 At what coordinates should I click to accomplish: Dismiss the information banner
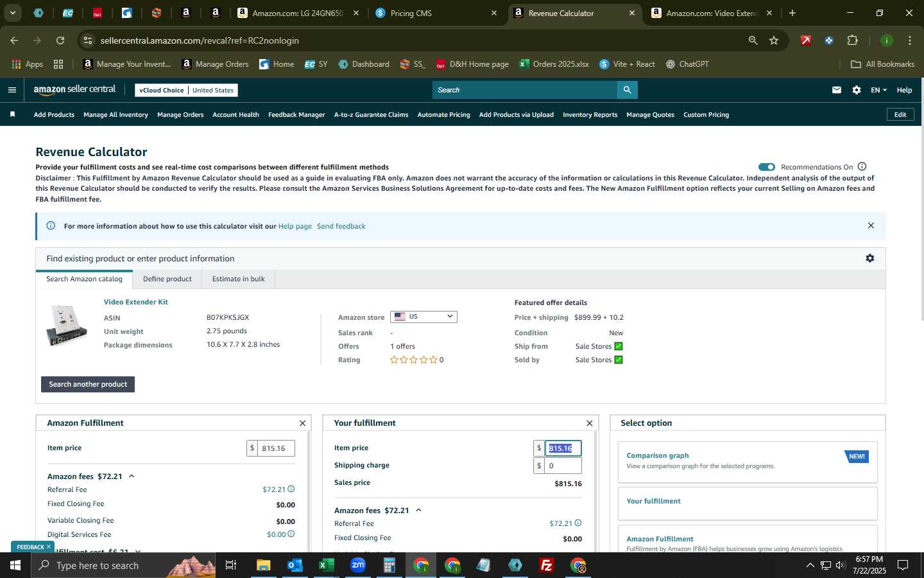pyautogui.click(x=871, y=225)
